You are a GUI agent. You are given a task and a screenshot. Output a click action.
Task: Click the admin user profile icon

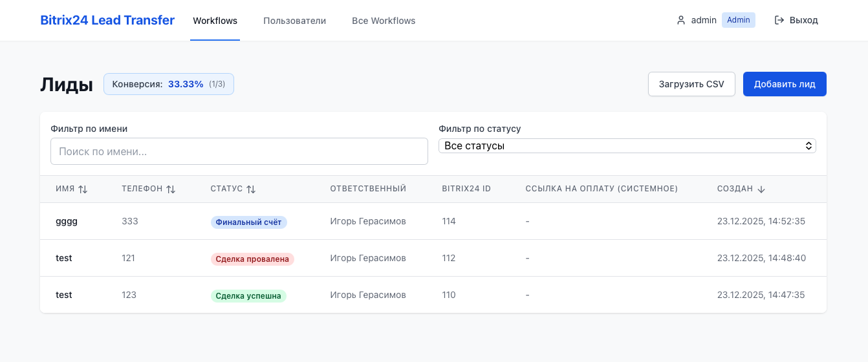[680, 21]
